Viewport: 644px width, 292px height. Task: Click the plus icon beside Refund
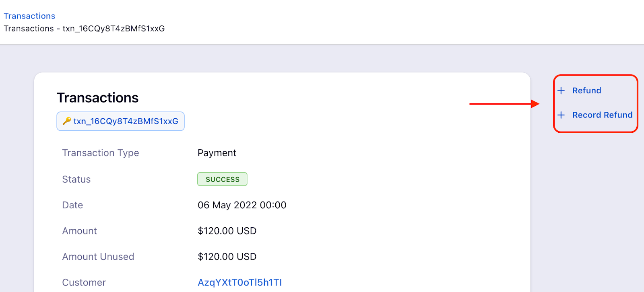click(561, 91)
